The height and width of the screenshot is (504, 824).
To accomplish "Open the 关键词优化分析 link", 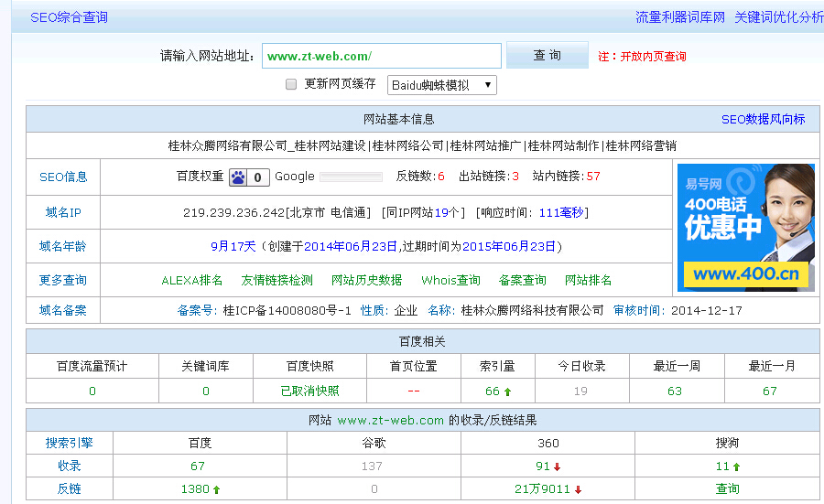I will tap(779, 17).
